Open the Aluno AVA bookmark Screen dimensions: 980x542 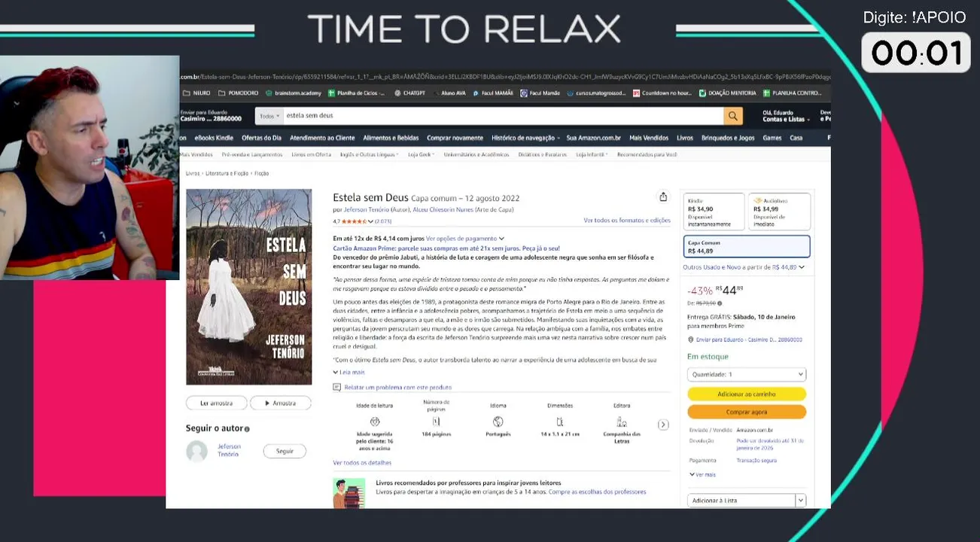449,93
